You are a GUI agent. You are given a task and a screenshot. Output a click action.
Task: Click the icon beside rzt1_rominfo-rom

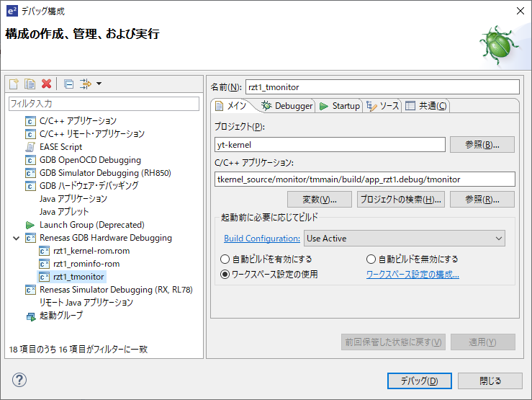[x=44, y=265]
